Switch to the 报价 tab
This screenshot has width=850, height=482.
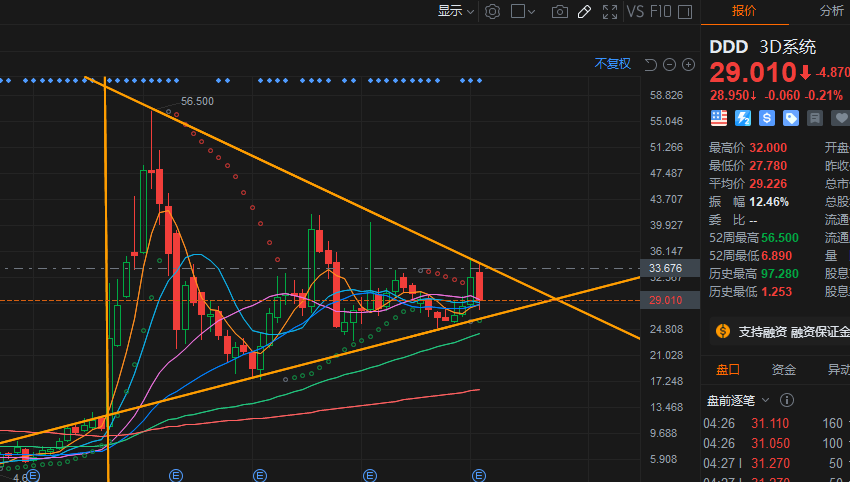pos(744,11)
